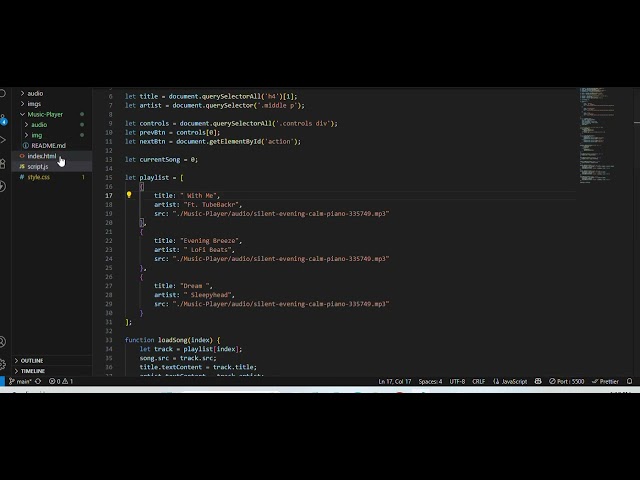Click the src path on line 29
Screen dimensions: 640x480
click(280, 304)
